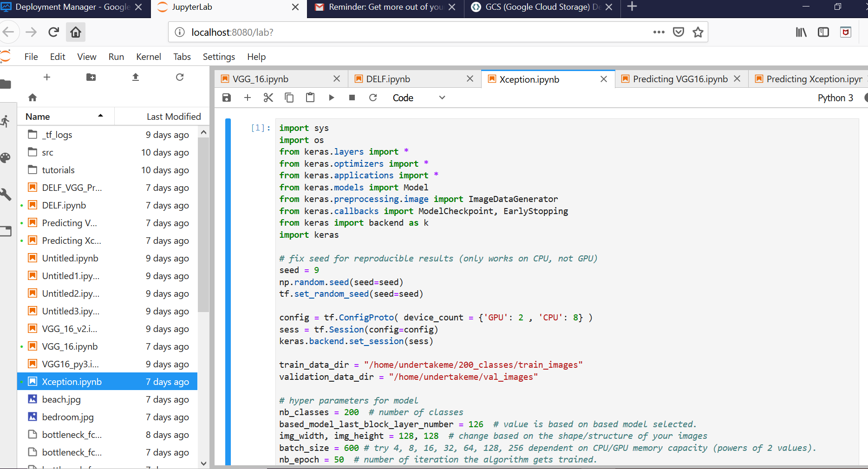Select the Python 3 kernel indicator
868x469 pixels.
(x=835, y=98)
